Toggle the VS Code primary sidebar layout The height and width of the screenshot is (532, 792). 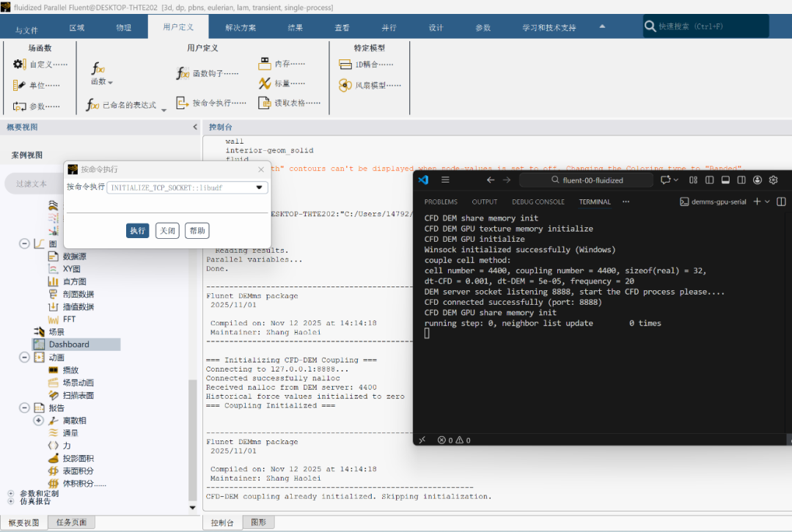pyautogui.click(x=709, y=180)
